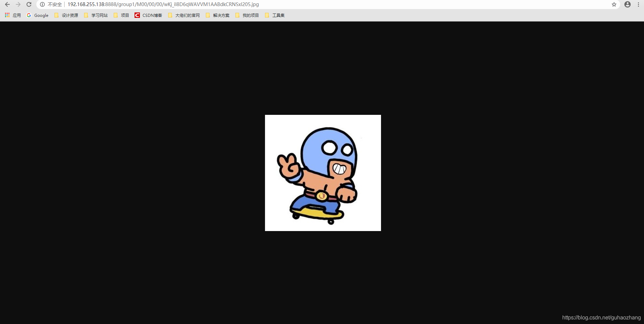Open the 应用 apps shortcut
The height and width of the screenshot is (324, 644).
[x=13, y=15]
